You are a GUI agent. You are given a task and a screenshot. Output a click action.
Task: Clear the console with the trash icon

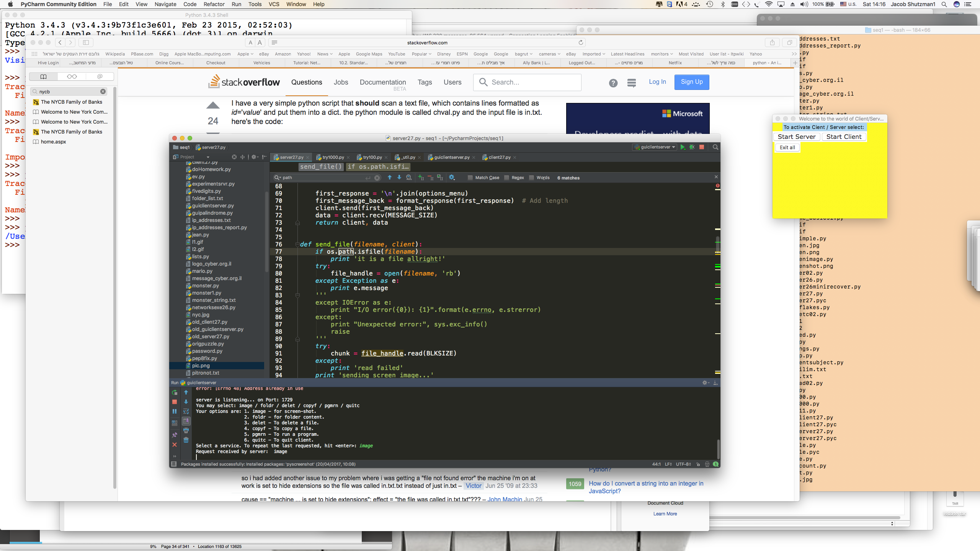pyautogui.click(x=186, y=440)
